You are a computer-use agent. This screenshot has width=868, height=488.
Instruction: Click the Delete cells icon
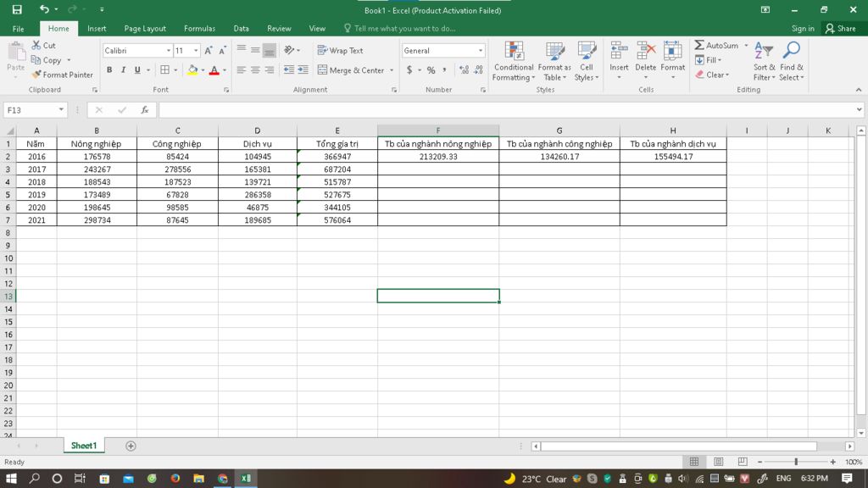click(645, 51)
